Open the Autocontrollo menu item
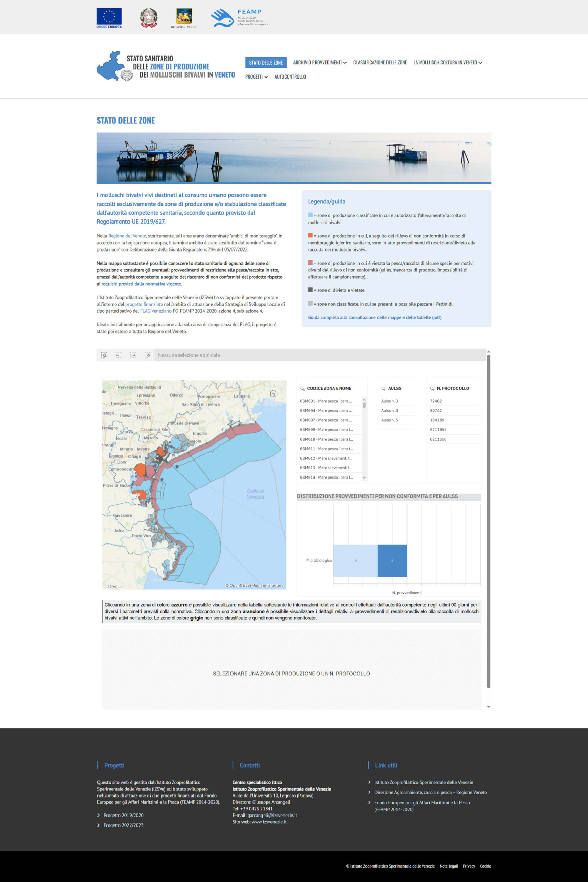 coord(290,77)
